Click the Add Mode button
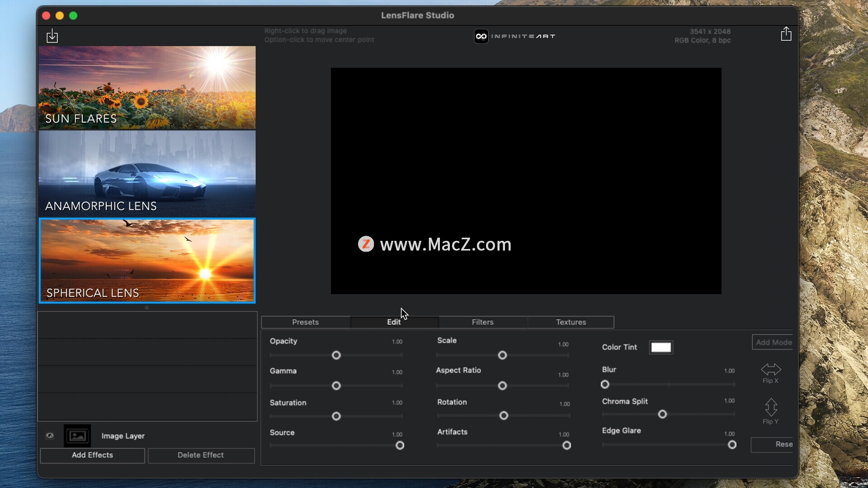Viewport: 868px width, 488px height. (x=773, y=343)
